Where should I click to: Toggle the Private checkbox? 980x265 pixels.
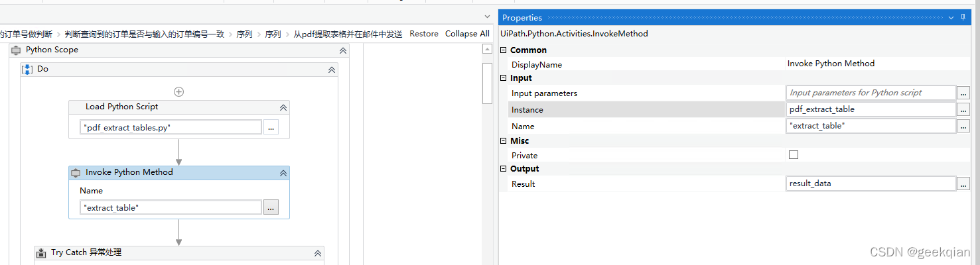pyautogui.click(x=794, y=155)
